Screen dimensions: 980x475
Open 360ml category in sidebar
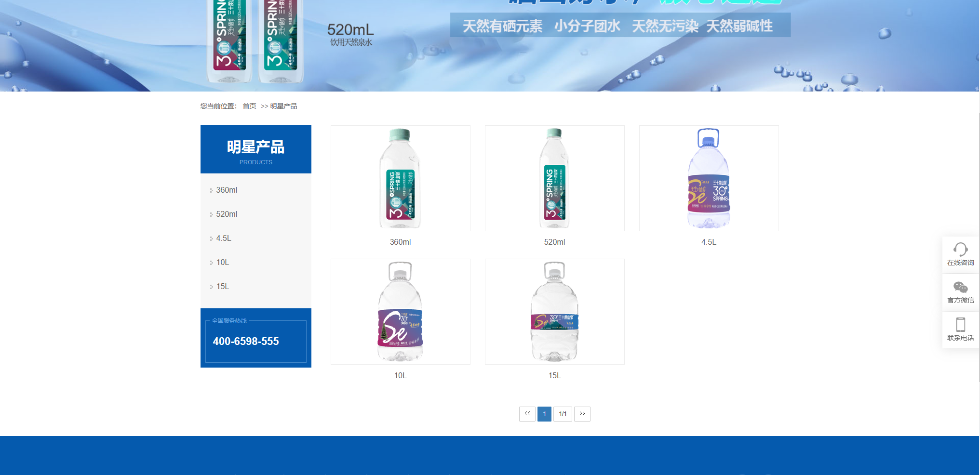click(227, 190)
